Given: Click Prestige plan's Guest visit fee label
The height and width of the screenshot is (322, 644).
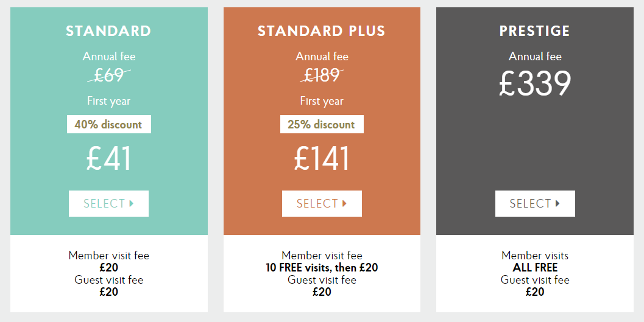Looking at the screenshot, I should tap(535, 280).
